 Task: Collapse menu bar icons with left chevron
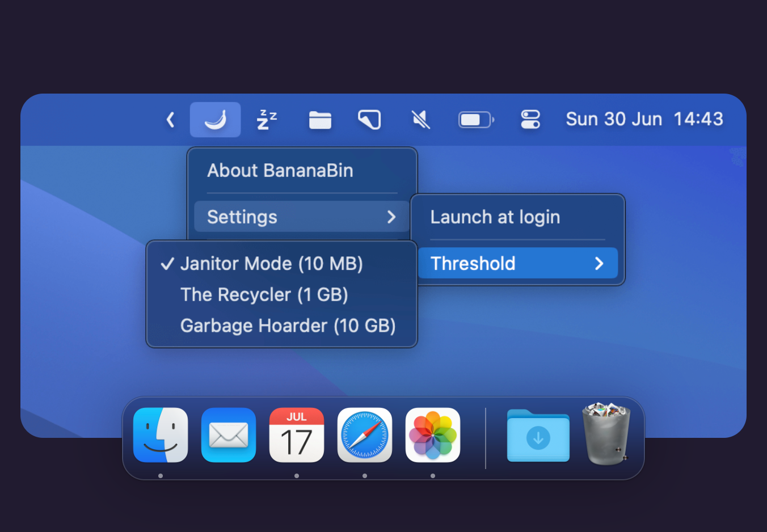pos(170,120)
